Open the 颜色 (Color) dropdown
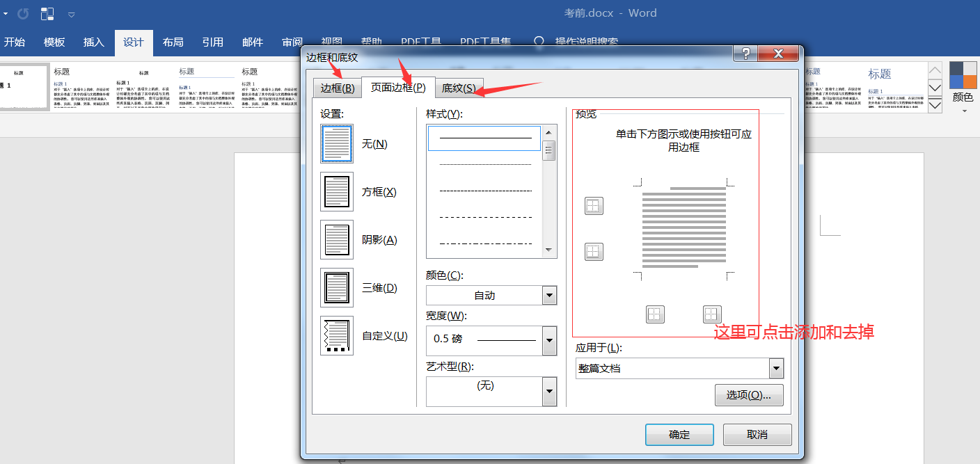 click(x=549, y=295)
